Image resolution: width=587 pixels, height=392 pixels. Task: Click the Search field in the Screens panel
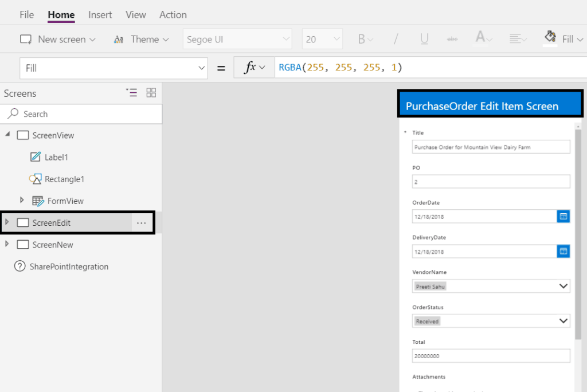[80, 113]
